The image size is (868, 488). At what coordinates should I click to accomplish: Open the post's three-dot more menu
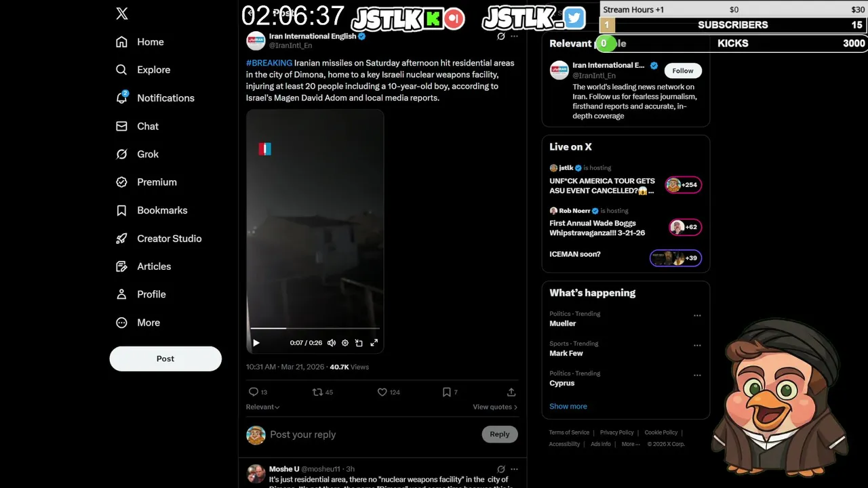(x=514, y=36)
